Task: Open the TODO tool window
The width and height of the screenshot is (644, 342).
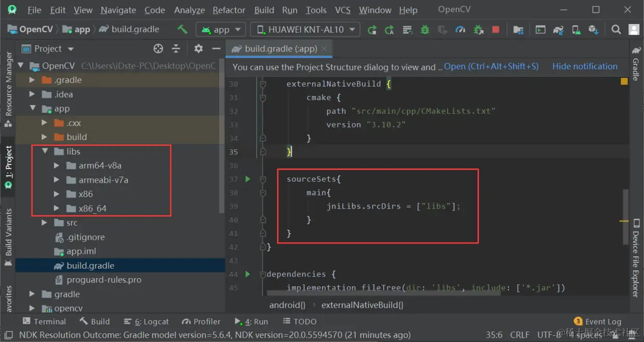Action: pos(299,321)
